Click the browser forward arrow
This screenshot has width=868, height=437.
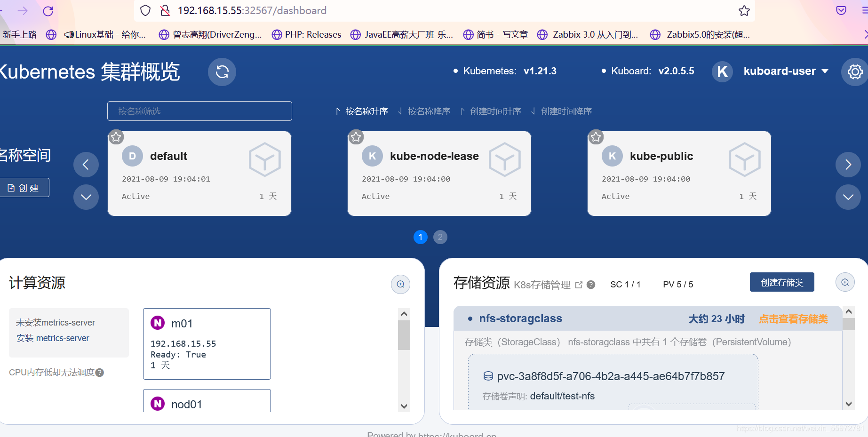(x=23, y=10)
